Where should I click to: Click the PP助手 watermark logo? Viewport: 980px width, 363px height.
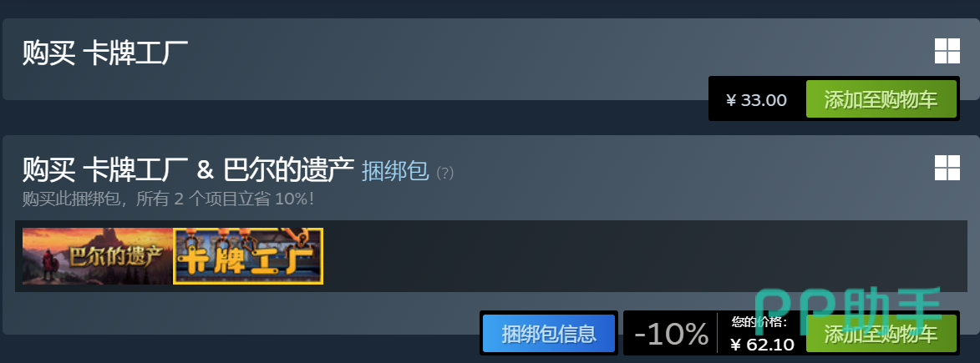pos(848,310)
